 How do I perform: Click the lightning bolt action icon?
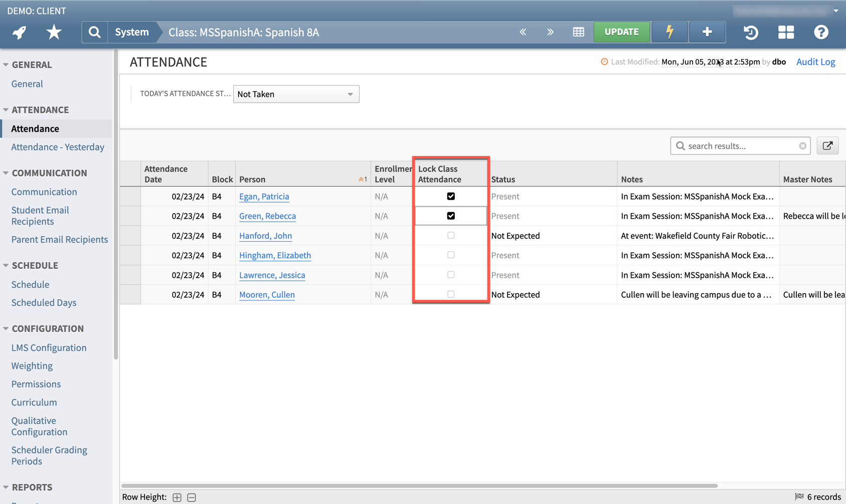[669, 32]
